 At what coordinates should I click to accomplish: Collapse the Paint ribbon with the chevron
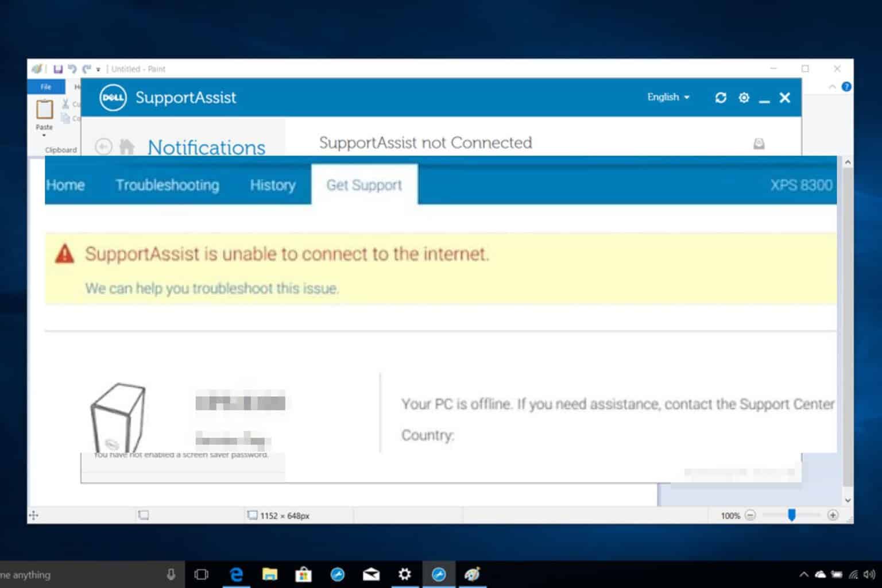(x=832, y=87)
